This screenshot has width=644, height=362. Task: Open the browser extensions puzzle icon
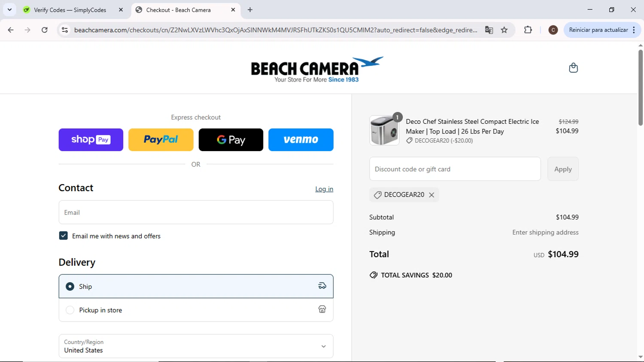point(528,30)
